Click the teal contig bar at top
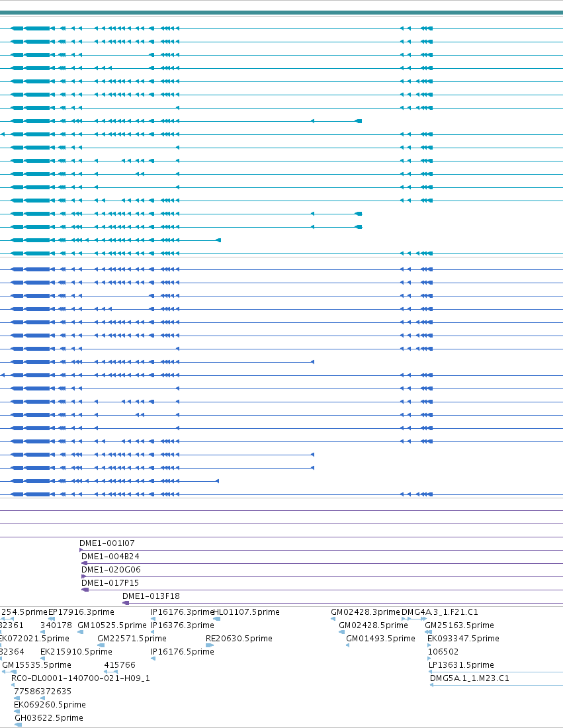This screenshot has width=563, height=728. [x=281, y=13]
